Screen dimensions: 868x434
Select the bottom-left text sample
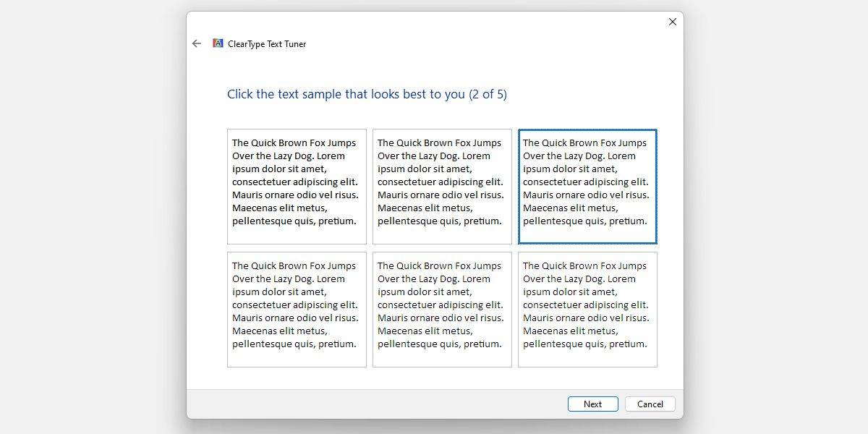(297, 310)
